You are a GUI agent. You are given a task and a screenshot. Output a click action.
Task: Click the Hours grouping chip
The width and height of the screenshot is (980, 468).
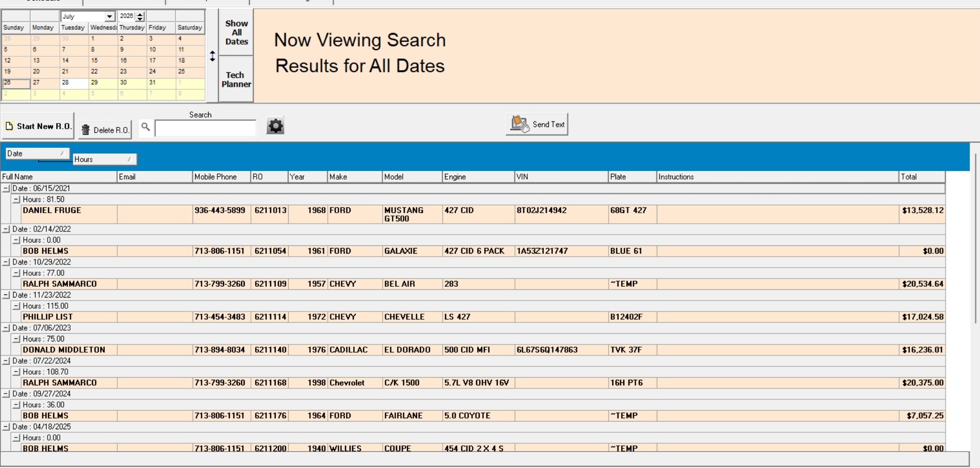(104, 159)
